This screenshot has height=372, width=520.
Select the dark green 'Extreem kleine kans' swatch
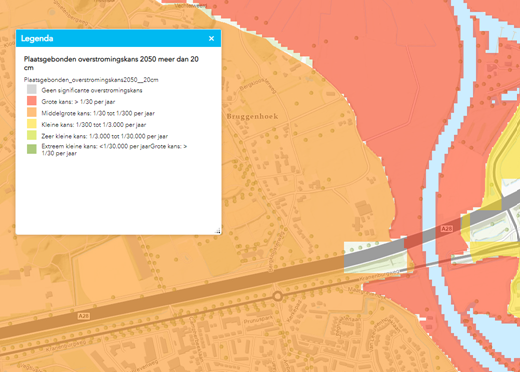click(32, 149)
